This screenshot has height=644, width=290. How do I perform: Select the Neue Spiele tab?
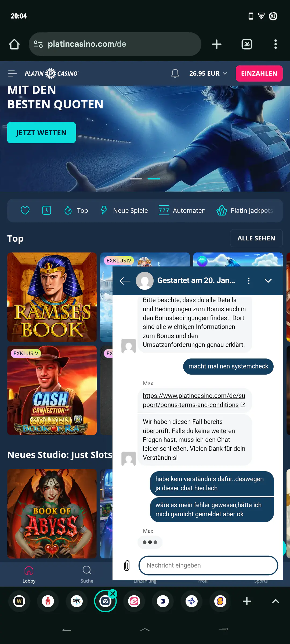[124, 210]
